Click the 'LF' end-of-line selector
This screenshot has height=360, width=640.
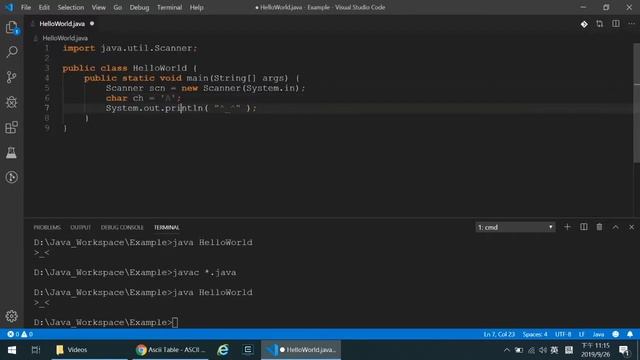(x=581, y=334)
